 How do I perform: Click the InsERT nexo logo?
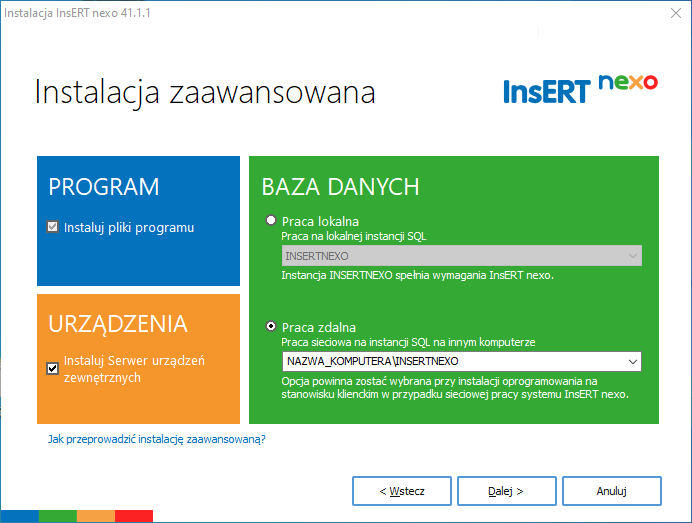(x=580, y=90)
